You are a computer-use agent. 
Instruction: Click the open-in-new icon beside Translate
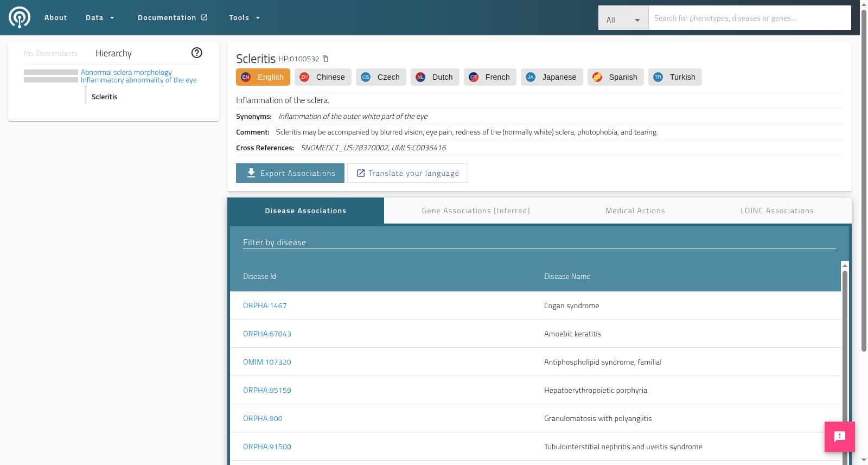pyautogui.click(x=361, y=173)
